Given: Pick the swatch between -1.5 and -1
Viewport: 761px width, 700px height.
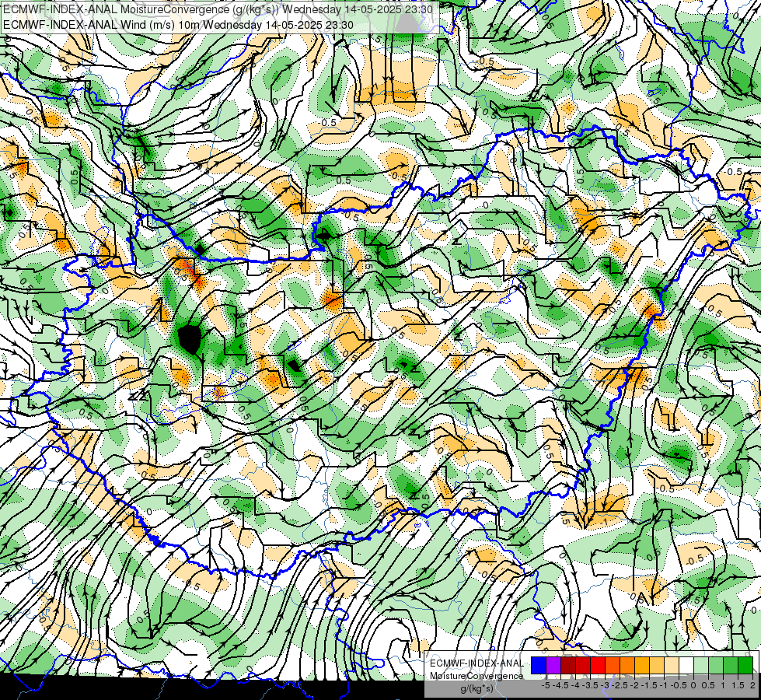Looking at the screenshot, I should 657,665.
